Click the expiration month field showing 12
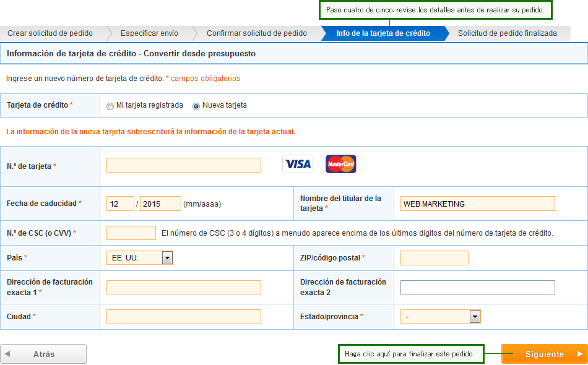 pos(120,204)
